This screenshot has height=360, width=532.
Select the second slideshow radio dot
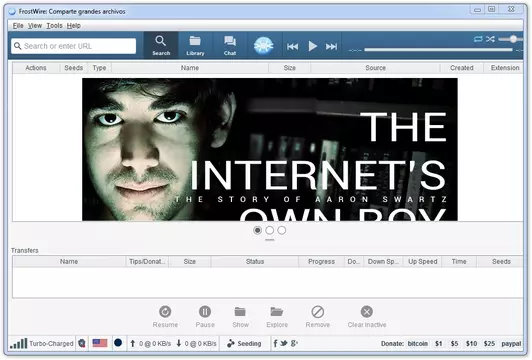point(269,230)
